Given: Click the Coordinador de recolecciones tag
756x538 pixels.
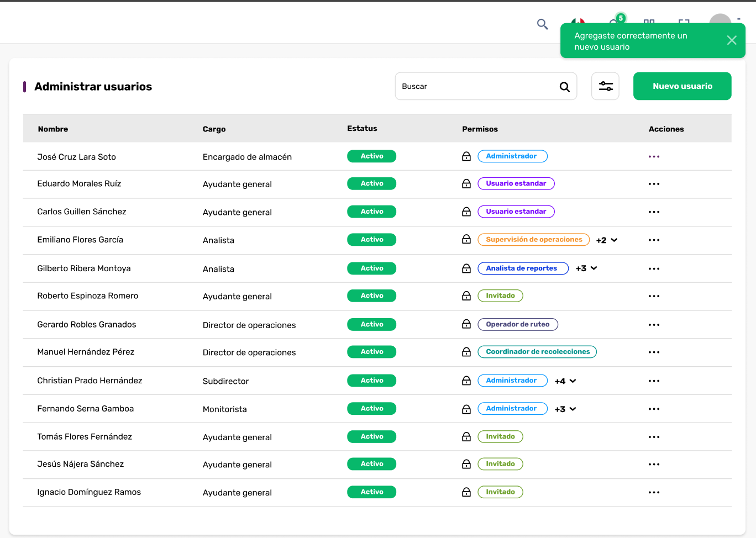Looking at the screenshot, I should click(537, 352).
